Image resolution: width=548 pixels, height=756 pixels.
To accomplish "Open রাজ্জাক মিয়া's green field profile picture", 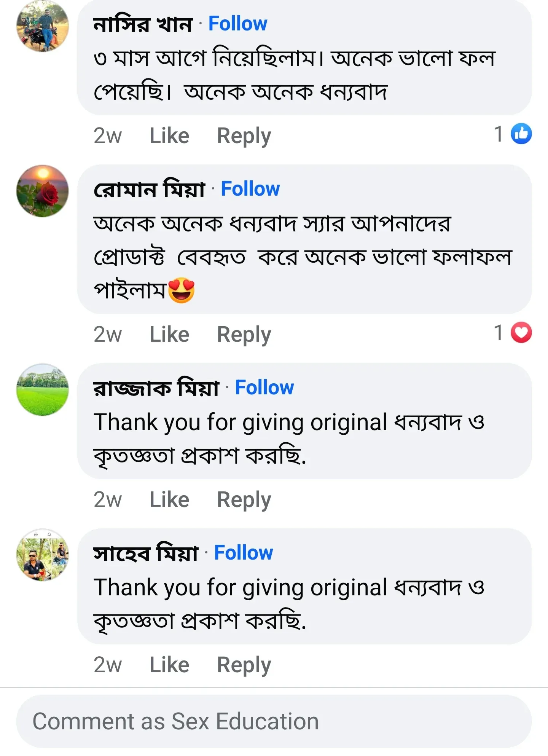I will (44, 392).
